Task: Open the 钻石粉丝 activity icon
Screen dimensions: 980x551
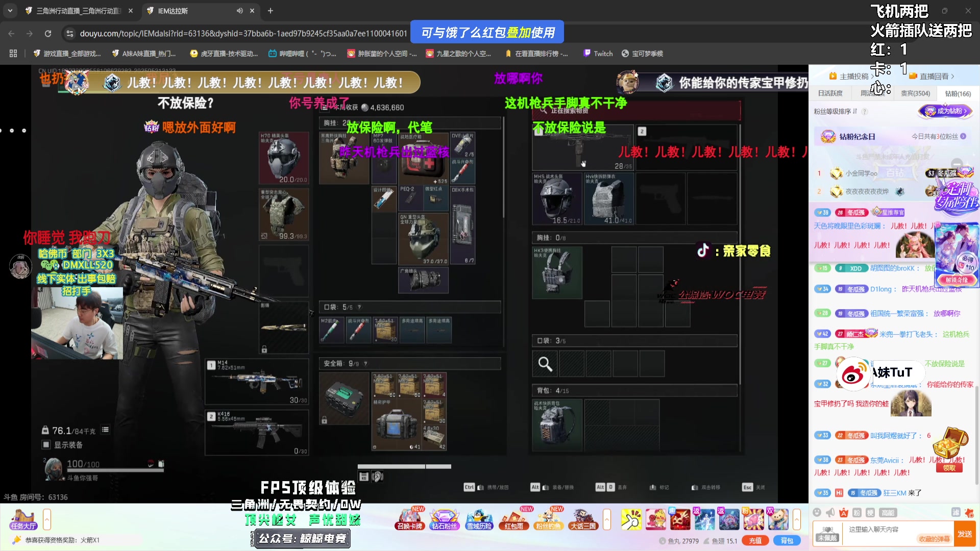Action: [444, 519]
